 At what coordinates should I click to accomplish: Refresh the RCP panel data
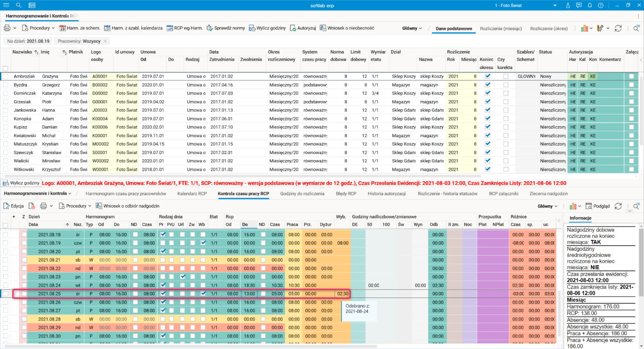coord(618,206)
